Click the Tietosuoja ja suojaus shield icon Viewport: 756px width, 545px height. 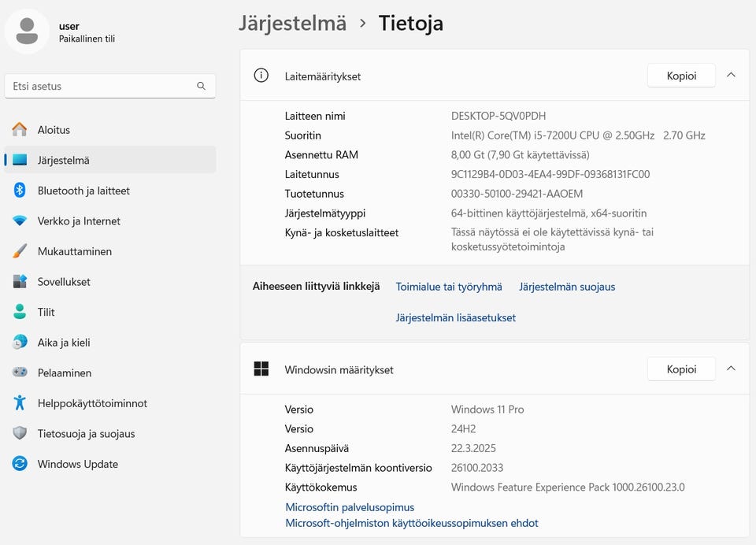[x=20, y=434]
